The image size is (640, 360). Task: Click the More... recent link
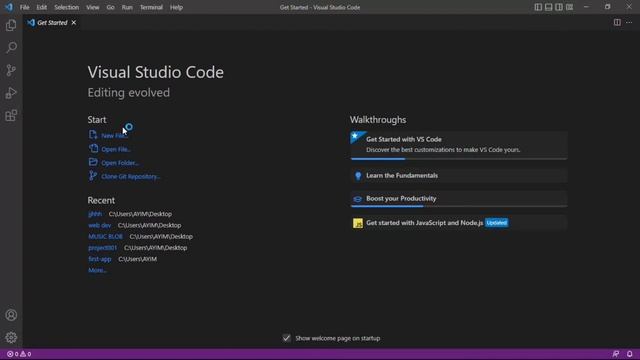97,270
